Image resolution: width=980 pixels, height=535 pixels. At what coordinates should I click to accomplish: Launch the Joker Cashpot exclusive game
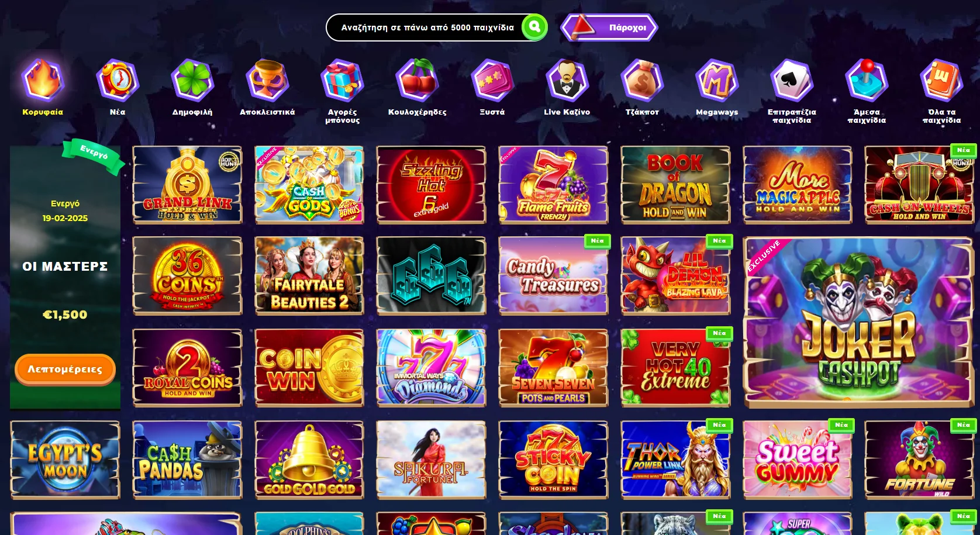coord(858,322)
